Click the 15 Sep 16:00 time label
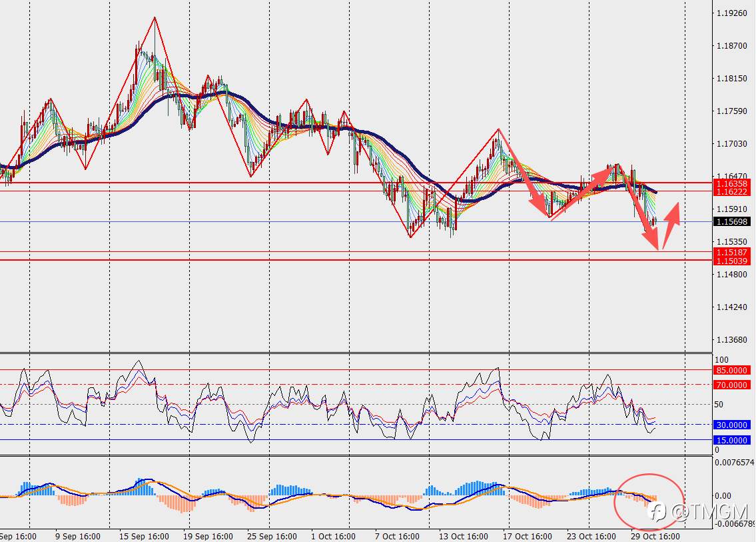This screenshot has height=542, width=756. coord(144,536)
